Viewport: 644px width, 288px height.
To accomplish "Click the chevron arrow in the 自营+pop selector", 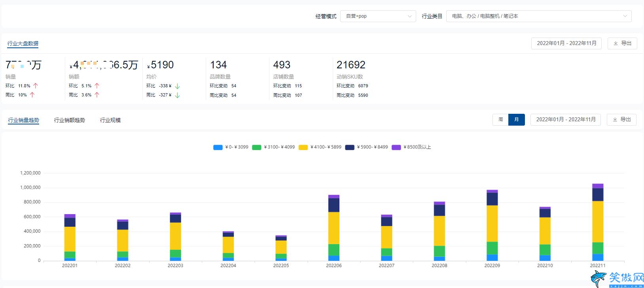I will 409,16.
